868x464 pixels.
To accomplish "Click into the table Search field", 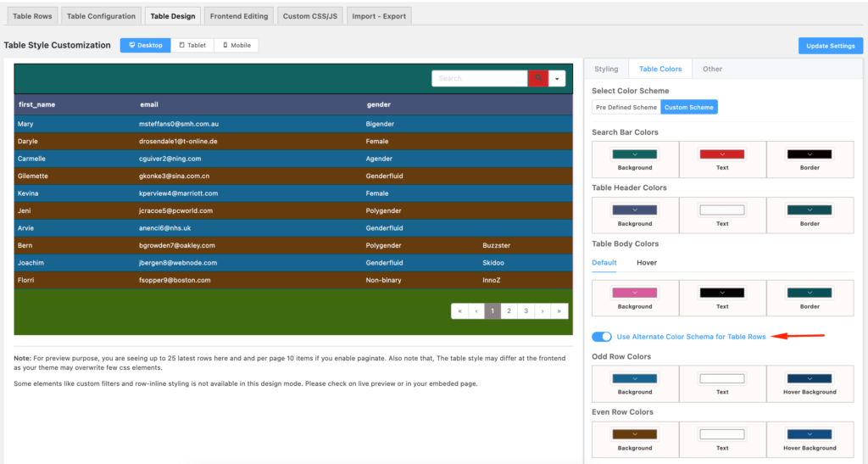I will 479,78.
